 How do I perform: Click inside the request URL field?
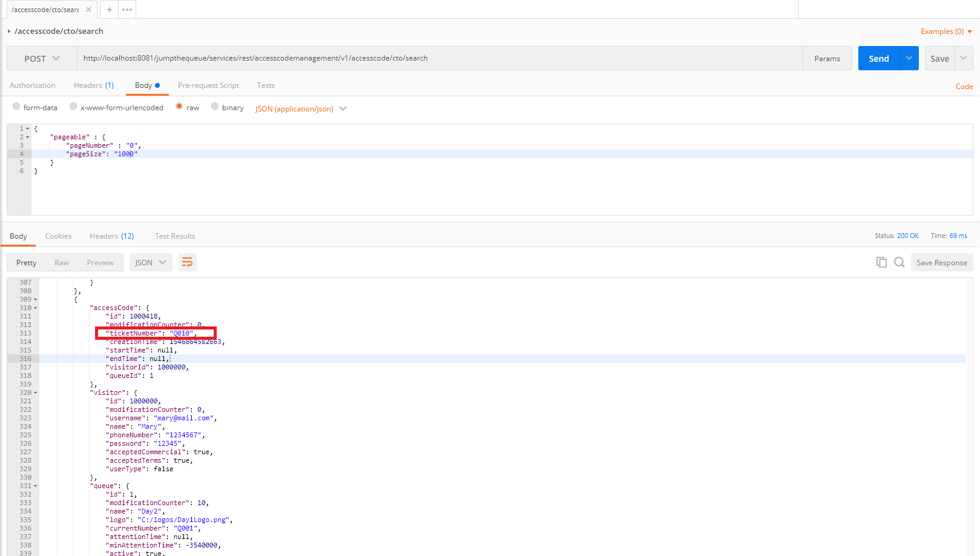click(424, 58)
